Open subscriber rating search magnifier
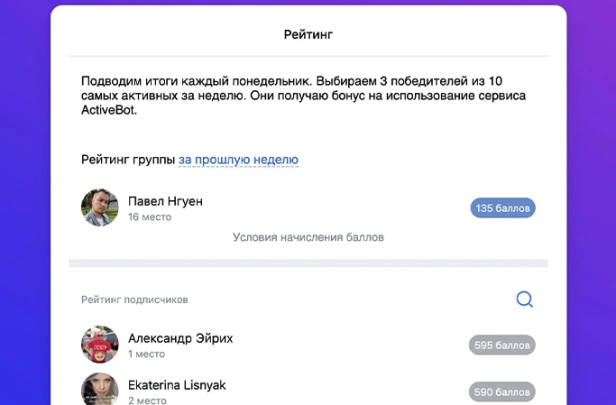 tap(524, 299)
